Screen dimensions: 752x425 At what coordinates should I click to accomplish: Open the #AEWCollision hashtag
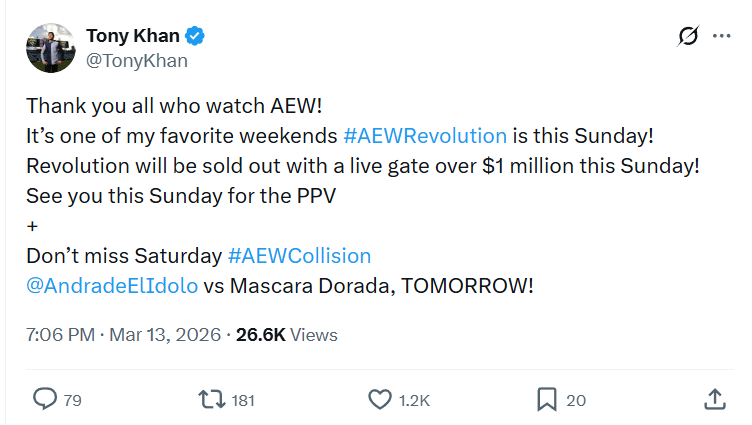[x=299, y=255]
